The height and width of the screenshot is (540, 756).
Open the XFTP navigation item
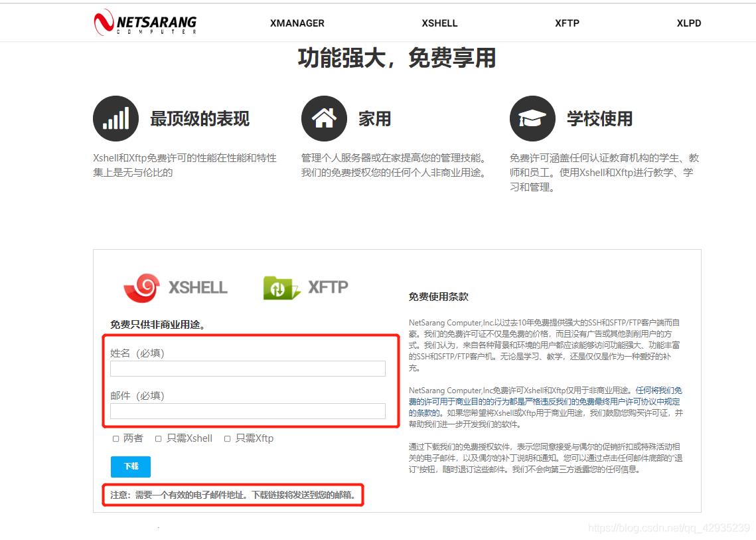tap(567, 23)
